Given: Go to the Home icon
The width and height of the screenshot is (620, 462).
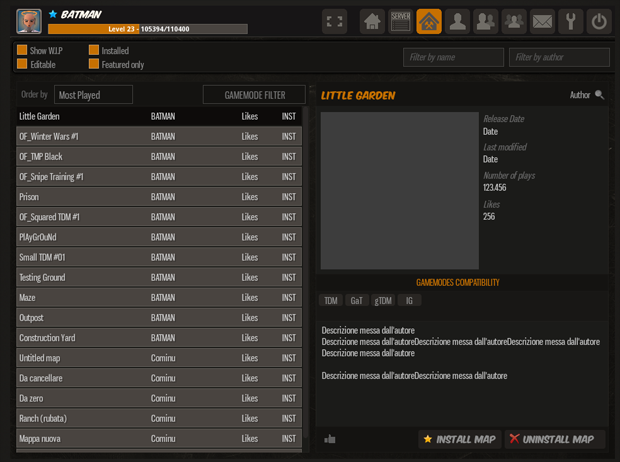Looking at the screenshot, I should 372,21.
